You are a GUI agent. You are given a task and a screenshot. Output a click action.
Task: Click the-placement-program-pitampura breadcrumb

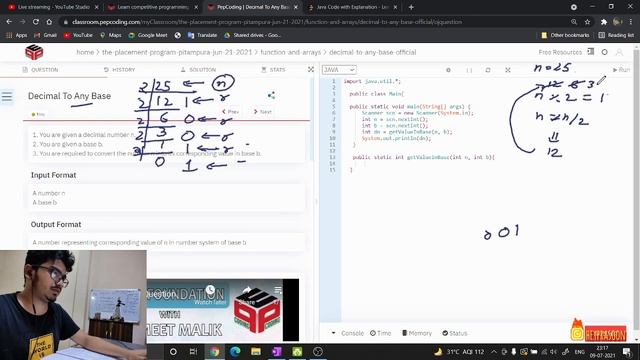click(177, 52)
